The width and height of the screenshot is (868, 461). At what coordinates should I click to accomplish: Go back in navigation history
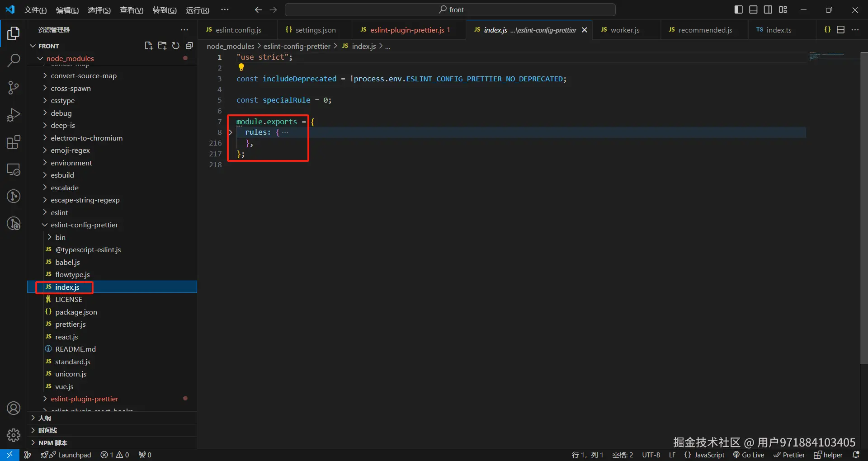click(258, 9)
